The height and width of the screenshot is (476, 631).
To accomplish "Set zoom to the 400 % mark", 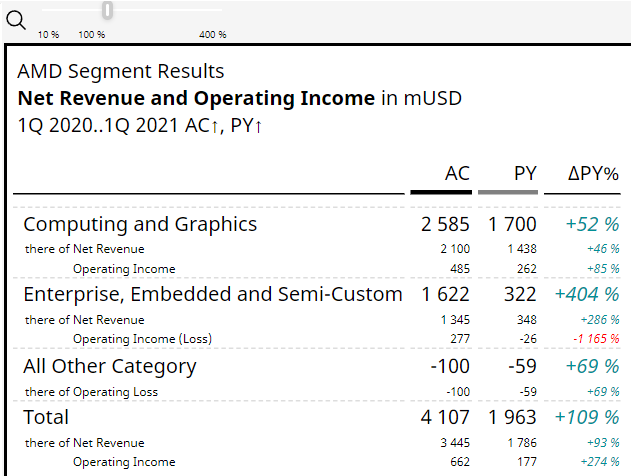I will (x=213, y=34).
